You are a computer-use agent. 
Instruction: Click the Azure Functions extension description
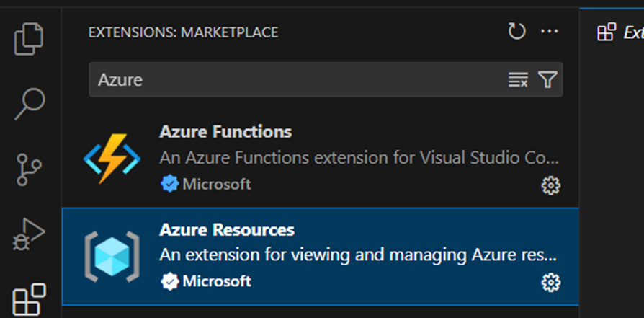click(358, 158)
